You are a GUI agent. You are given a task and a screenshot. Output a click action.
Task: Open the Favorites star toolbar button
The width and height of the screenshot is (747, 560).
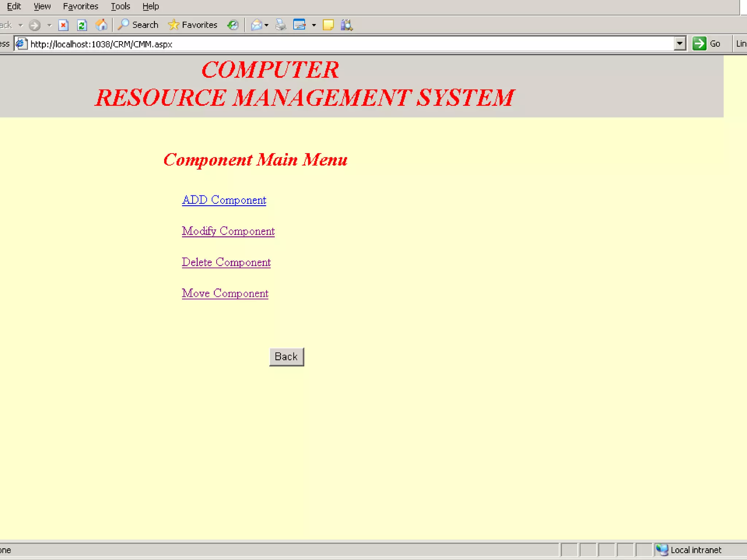(193, 25)
